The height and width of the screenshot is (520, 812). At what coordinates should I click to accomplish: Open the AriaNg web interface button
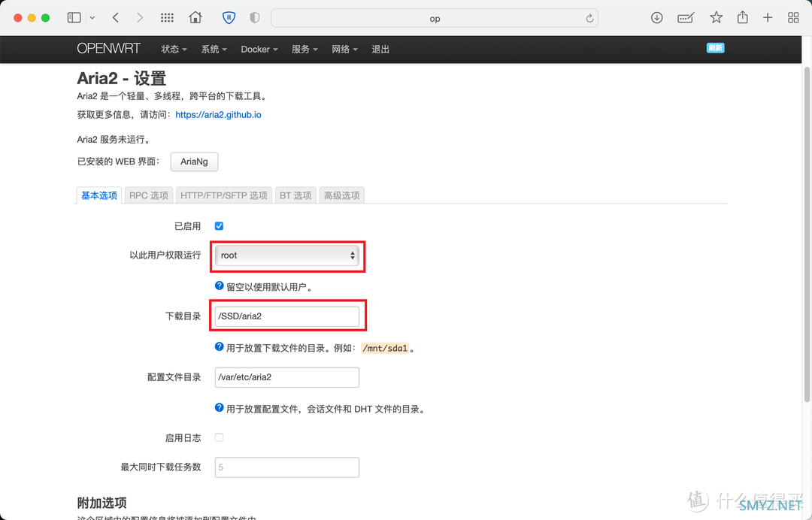coord(194,162)
